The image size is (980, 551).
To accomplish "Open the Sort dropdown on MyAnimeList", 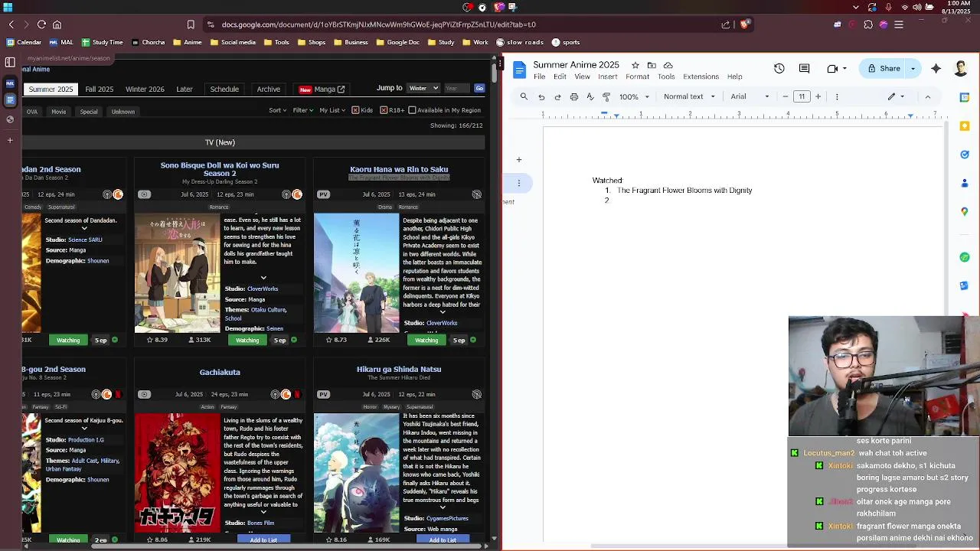I will pos(276,110).
